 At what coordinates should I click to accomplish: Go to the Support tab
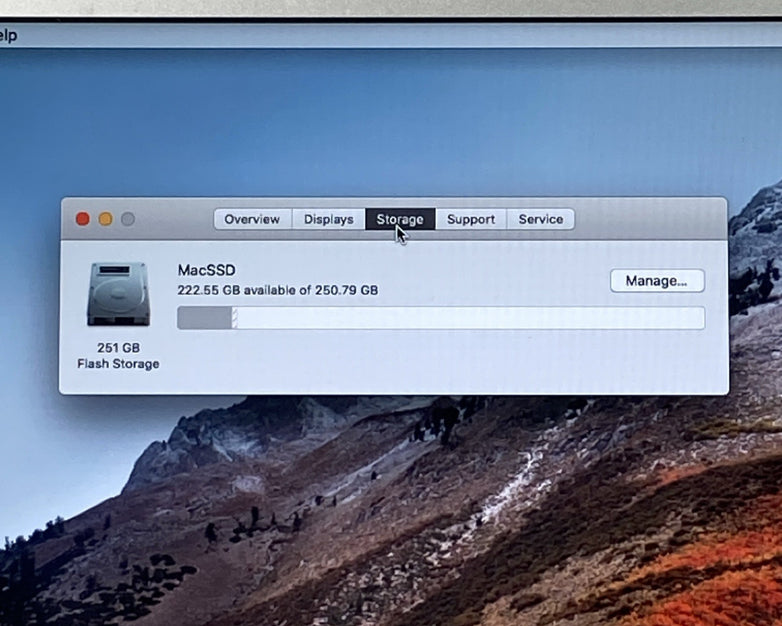[x=471, y=219]
